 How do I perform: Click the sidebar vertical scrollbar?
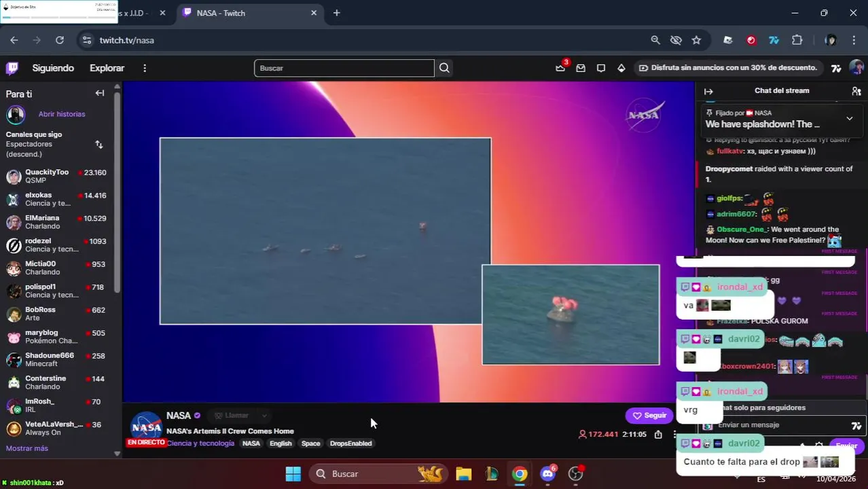point(117,194)
